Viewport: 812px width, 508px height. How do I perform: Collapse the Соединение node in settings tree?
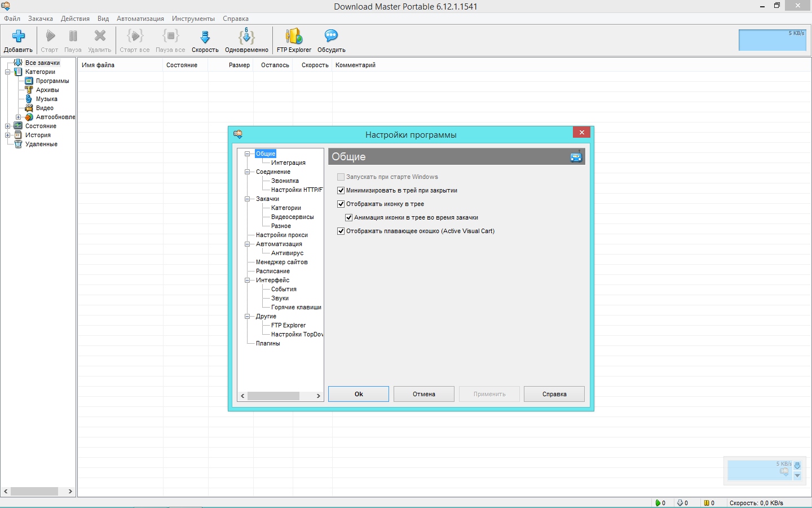(x=247, y=172)
